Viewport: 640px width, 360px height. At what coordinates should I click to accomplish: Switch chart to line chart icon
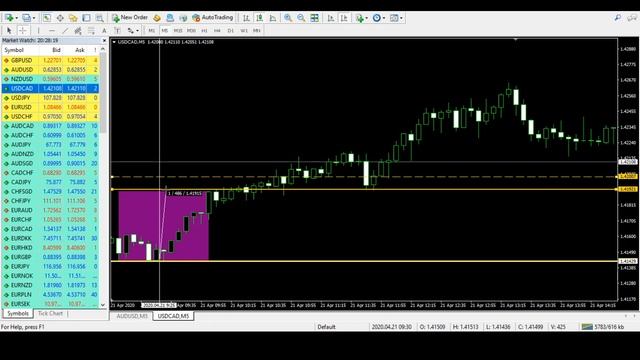(272, 18)
